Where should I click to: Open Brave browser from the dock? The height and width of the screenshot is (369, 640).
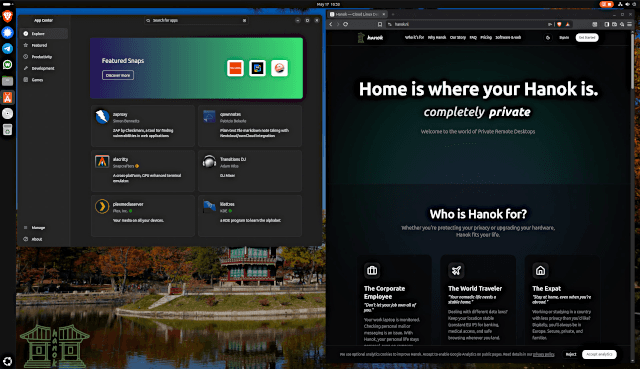point(7,16)
